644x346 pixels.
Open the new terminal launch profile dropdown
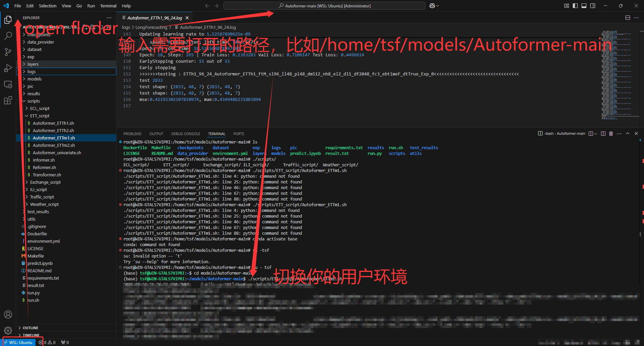coord(596,134)
